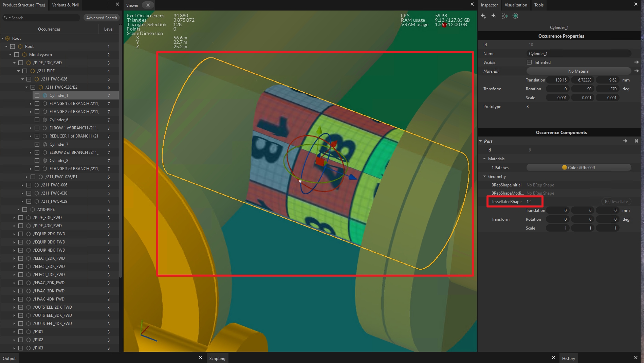Click the arrow icon beside Visible Inherited

[637, 62]
